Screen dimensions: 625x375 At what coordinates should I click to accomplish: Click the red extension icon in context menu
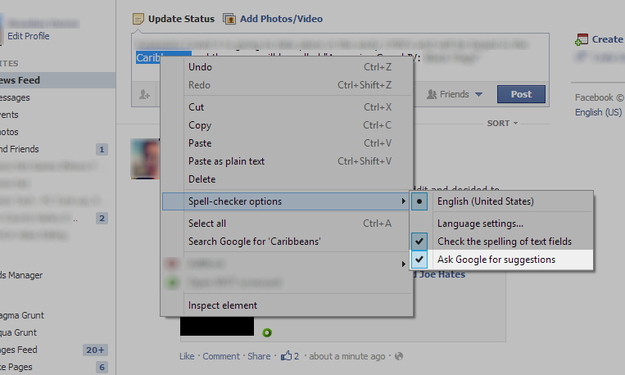click(172, 263)
